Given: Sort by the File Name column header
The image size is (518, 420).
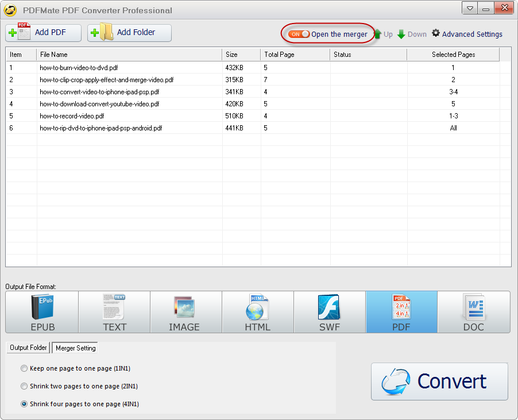Looking at the screenshot, I should tap(129, 55).
